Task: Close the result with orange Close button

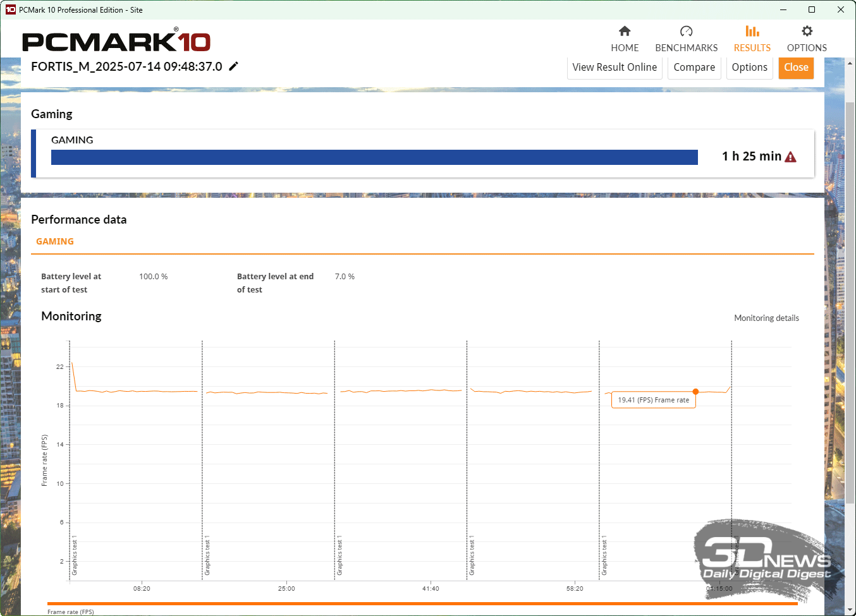Action: [796, 68]
